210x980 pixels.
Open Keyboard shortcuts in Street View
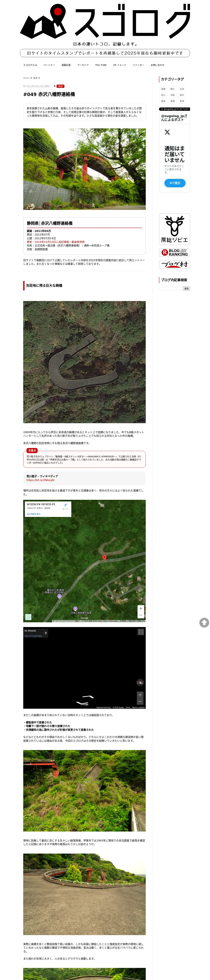104,707
